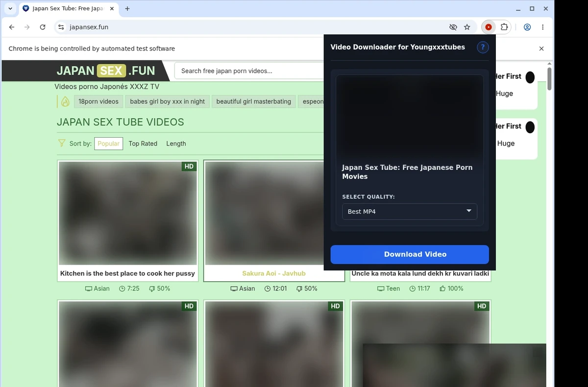
Task: Expand the Select Quality Best MP4 dropdown
Action: [x=410, y=212]
